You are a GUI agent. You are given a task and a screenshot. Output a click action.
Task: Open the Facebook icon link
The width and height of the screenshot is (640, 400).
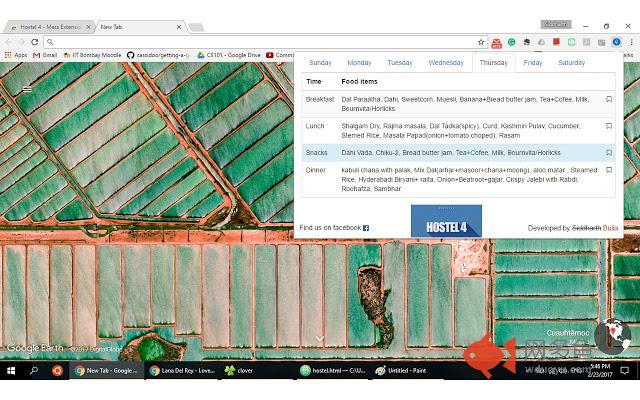[x=366, y=228]
